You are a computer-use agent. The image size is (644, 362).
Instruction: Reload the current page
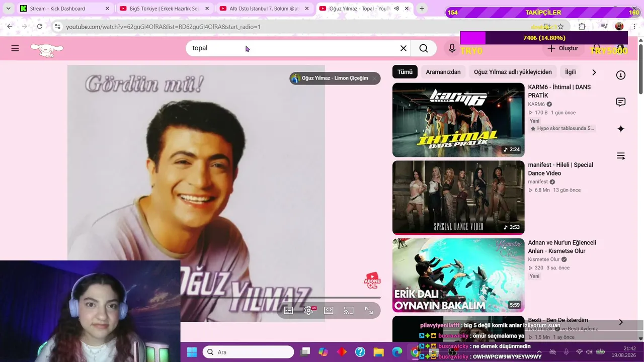[x=40, y=26]
